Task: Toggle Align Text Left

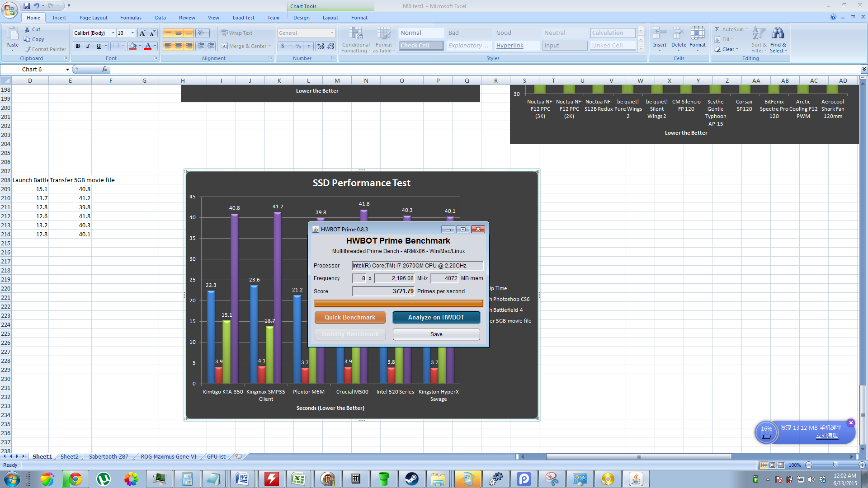Action: (168, 46)
